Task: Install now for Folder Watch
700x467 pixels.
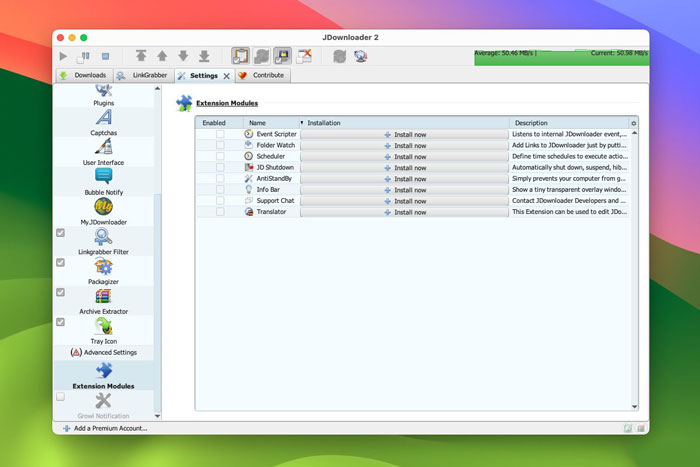Action: click(x=404, y=146)
